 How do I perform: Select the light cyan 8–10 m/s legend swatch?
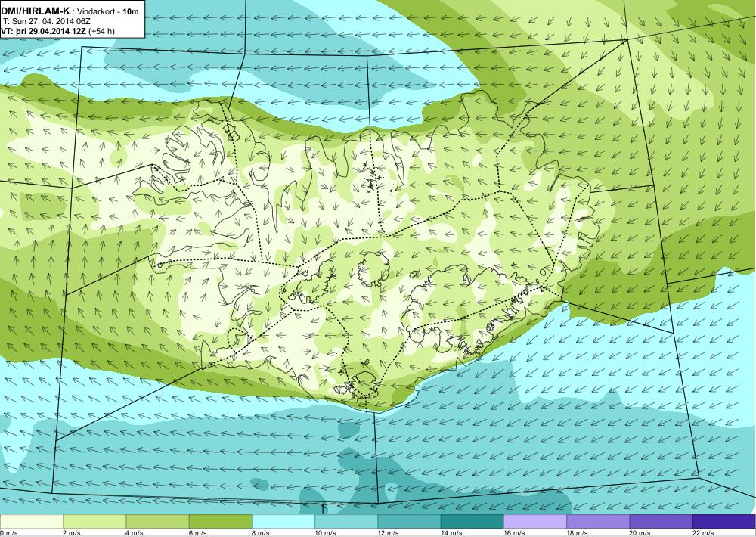coord(283,522)
